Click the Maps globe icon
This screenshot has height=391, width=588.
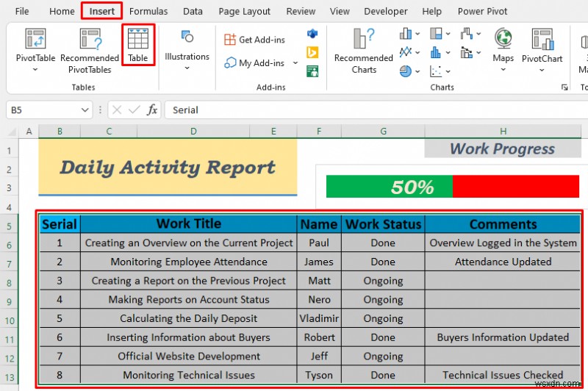(503, 39)
